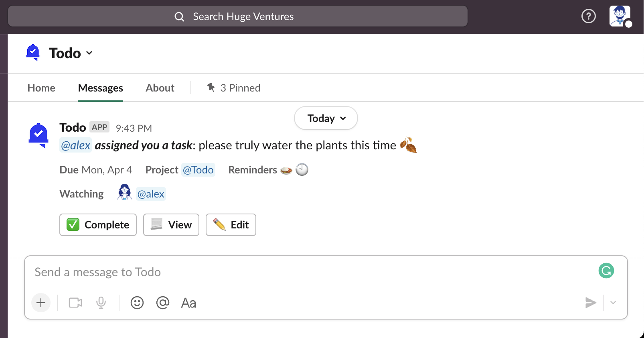644x338 pixels.
Task: Open the 3 Pinned items
Action: (234, 88)
